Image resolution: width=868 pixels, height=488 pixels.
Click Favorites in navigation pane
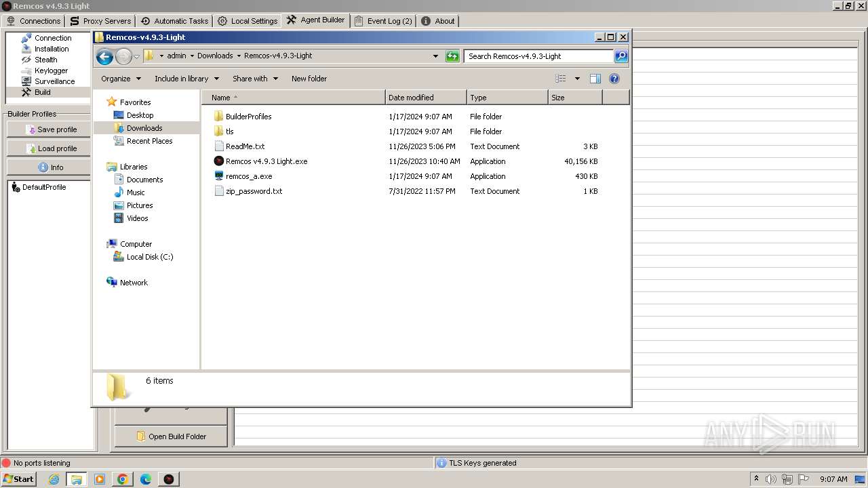click(135, 102)
